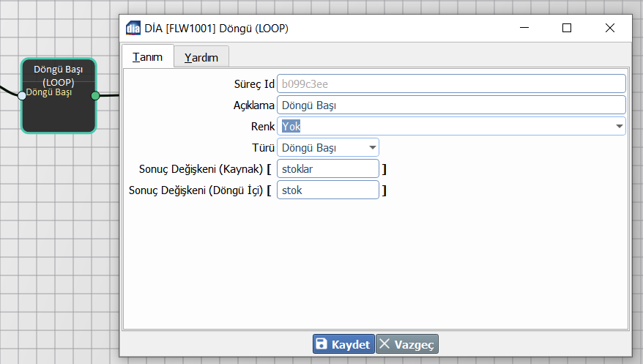Screen dimensions: 643x364
Task: Click the Sonuç Değişkeni (Döngü İçi) field 'stok'
Action: (327, 190)
